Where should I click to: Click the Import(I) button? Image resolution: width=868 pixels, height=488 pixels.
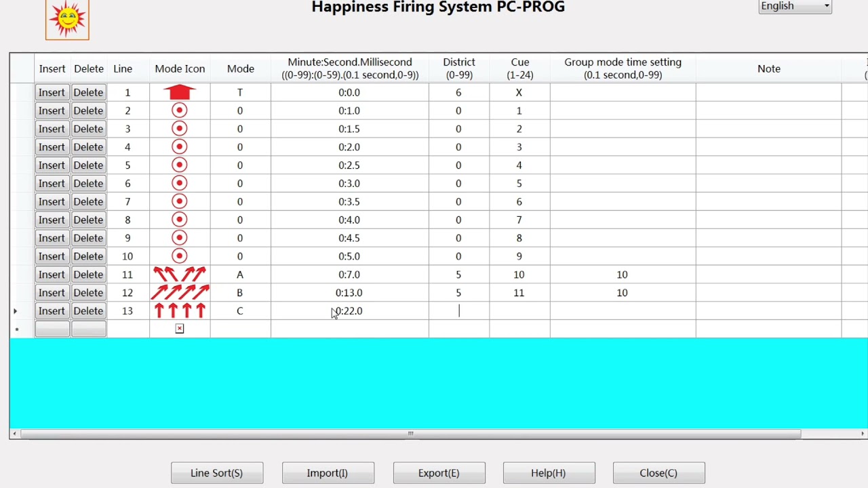(x=328, y=473)
